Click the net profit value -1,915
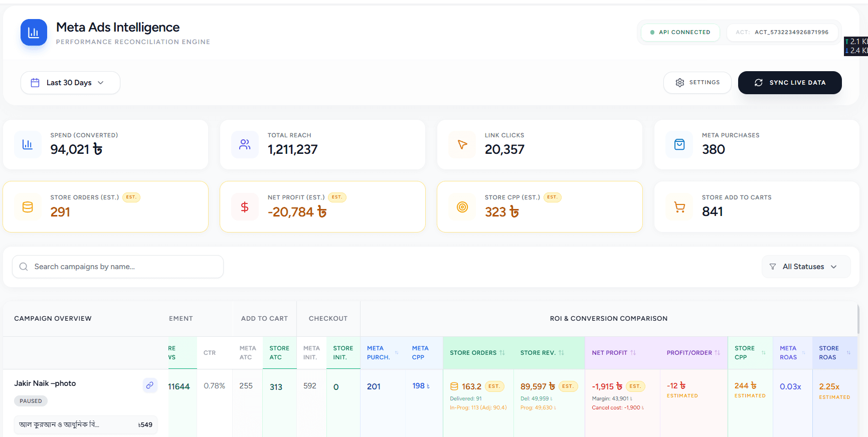This screenshot has height=437, width=868. tap(607, 386)
